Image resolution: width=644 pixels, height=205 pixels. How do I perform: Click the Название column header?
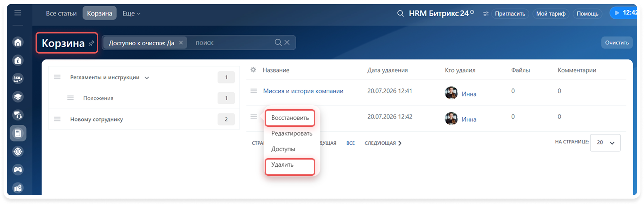pos(276,70)
